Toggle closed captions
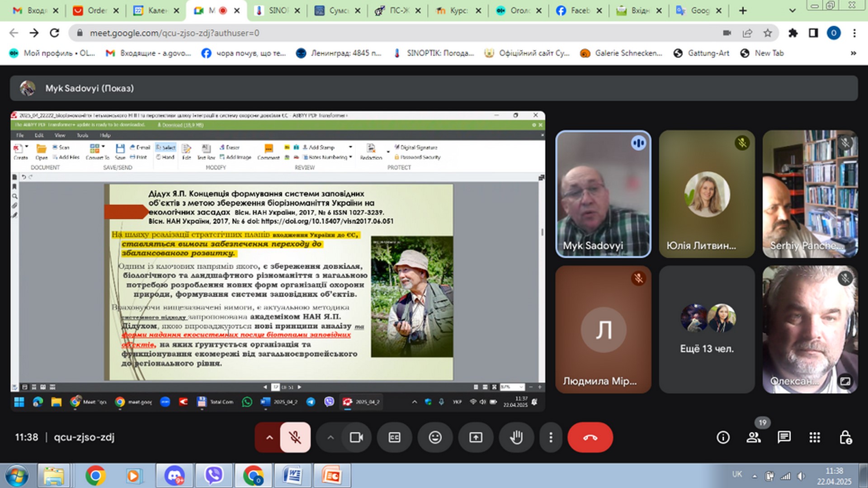This screenshot has width=868, height=488. point(394,437)
